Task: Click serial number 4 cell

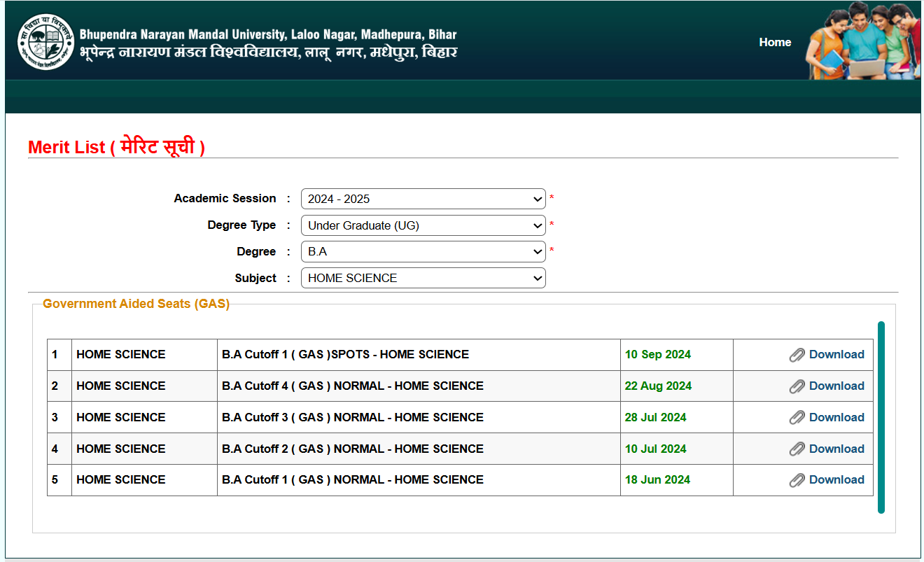Action: point(59,449)
